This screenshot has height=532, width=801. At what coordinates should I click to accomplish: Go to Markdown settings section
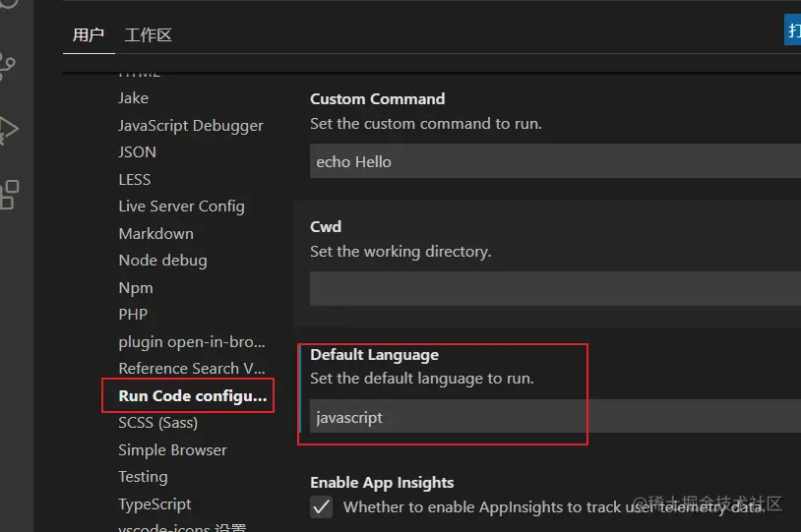tap(155, 233)
